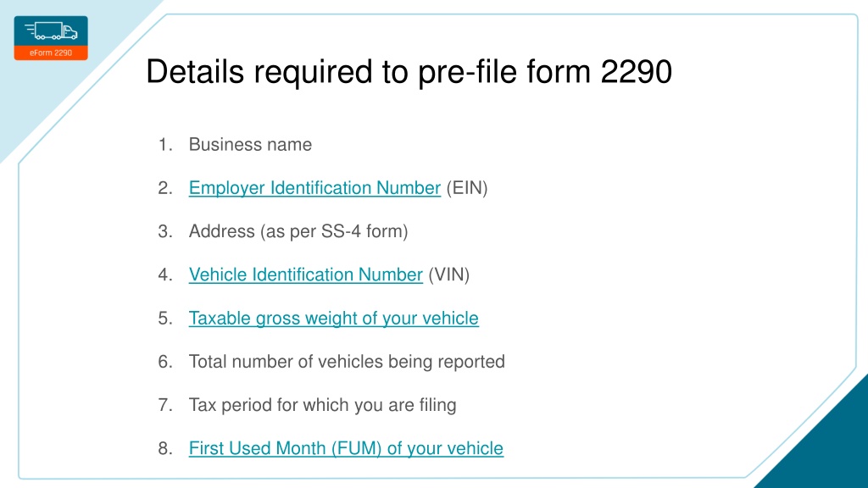Select Total number of vehicles being reported
The image size is (868, 488).
pyautogui.click(x=347, y=361)
